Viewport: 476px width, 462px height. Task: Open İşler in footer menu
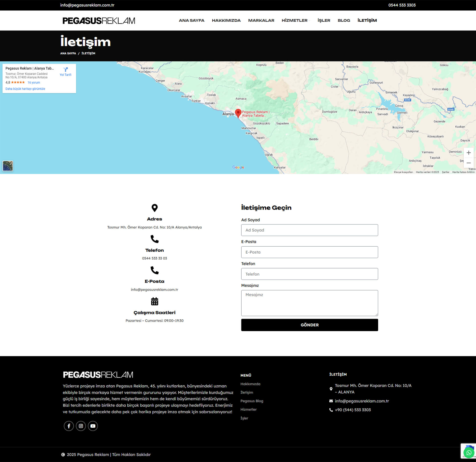pos(244,418)
